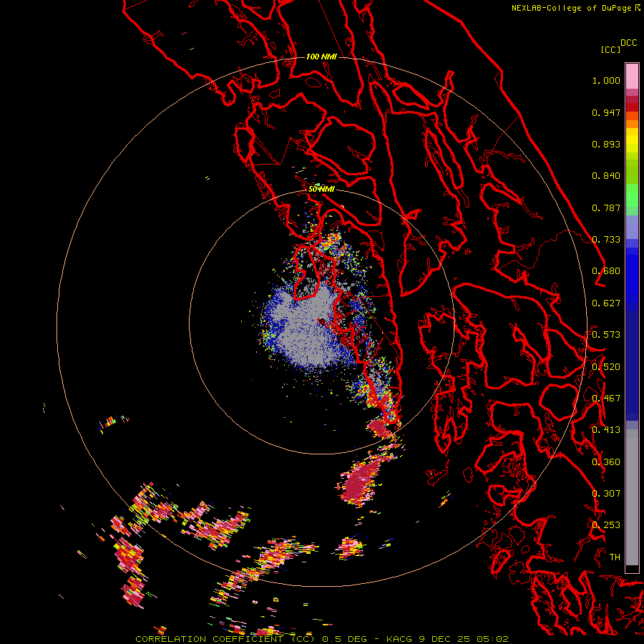Click the 0.733 legend value

pos(606,240)
